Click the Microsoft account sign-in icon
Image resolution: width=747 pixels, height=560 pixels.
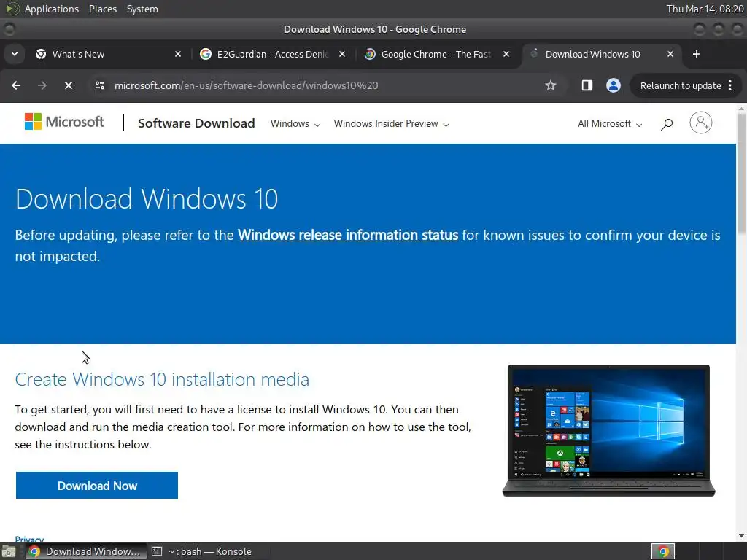pos(701,122)
